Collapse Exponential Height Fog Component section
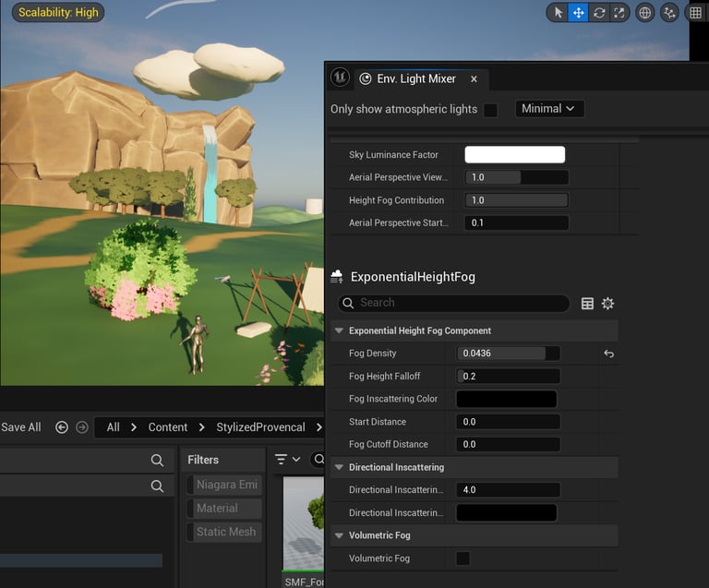Viewport: 709px width, 588px height. 339,330
